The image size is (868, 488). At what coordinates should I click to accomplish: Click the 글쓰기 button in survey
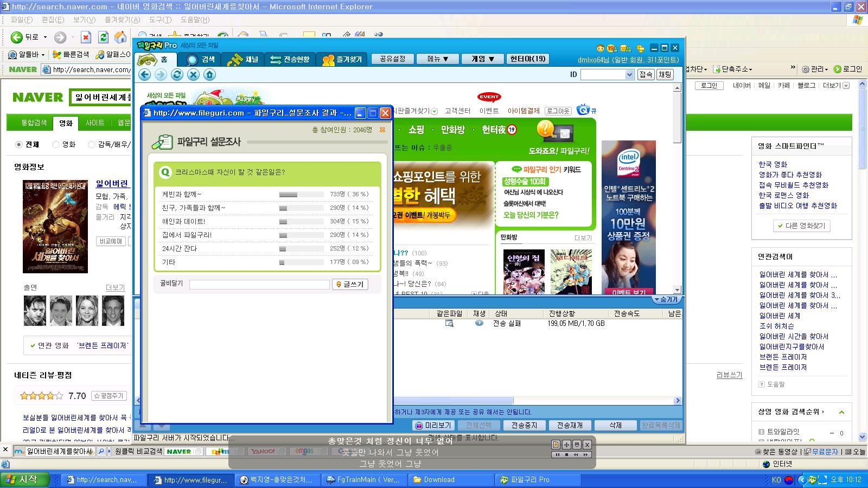click(350, 284)
